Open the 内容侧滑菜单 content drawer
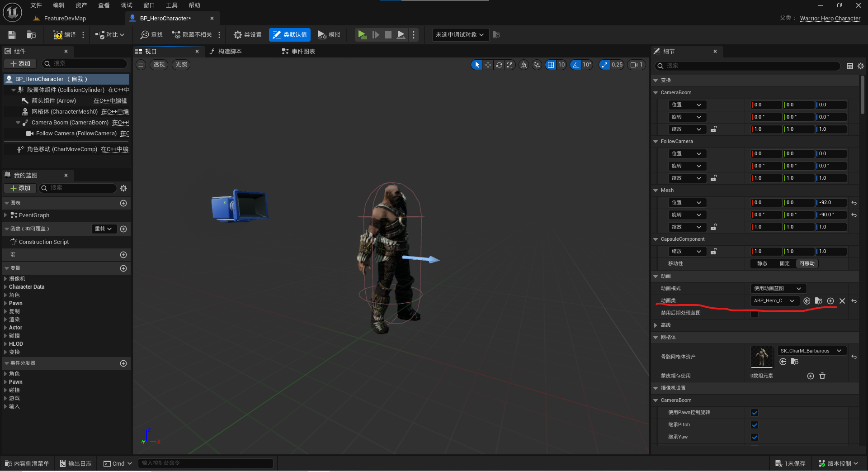The image size is (868, 472). coord(27,464)
